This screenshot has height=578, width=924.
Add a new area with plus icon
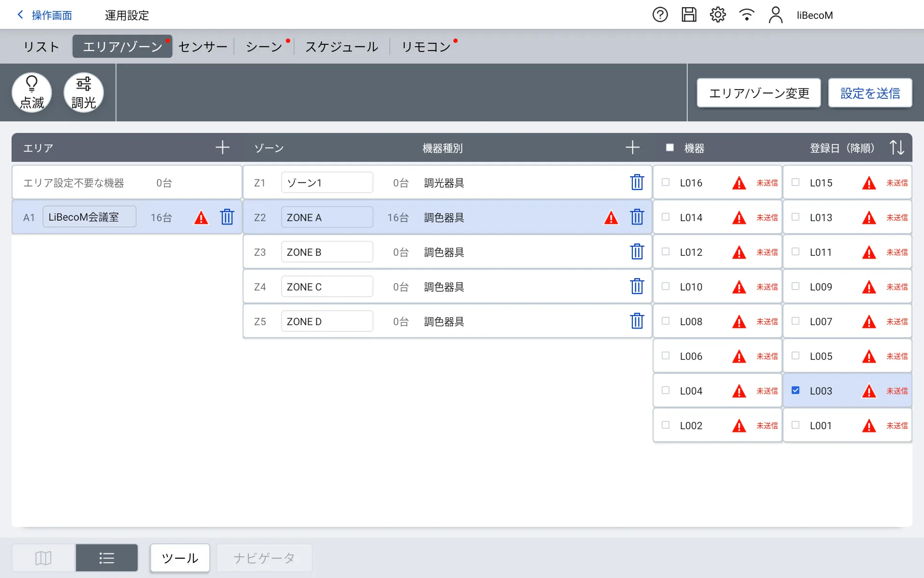[222, 147]
